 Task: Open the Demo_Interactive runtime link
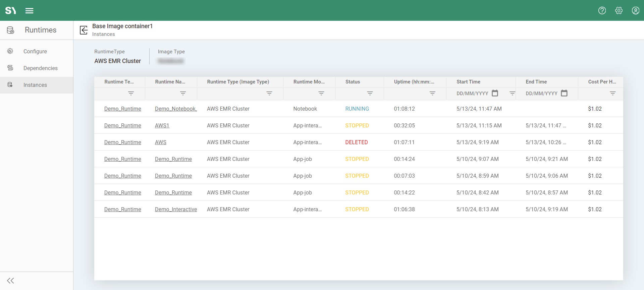coord(176,209)
